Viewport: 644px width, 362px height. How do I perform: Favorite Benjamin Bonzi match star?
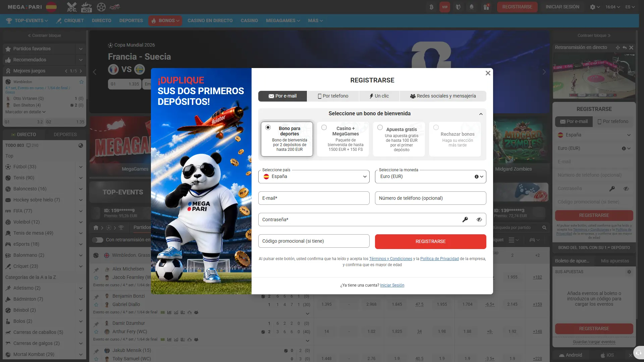click(96, 305)
